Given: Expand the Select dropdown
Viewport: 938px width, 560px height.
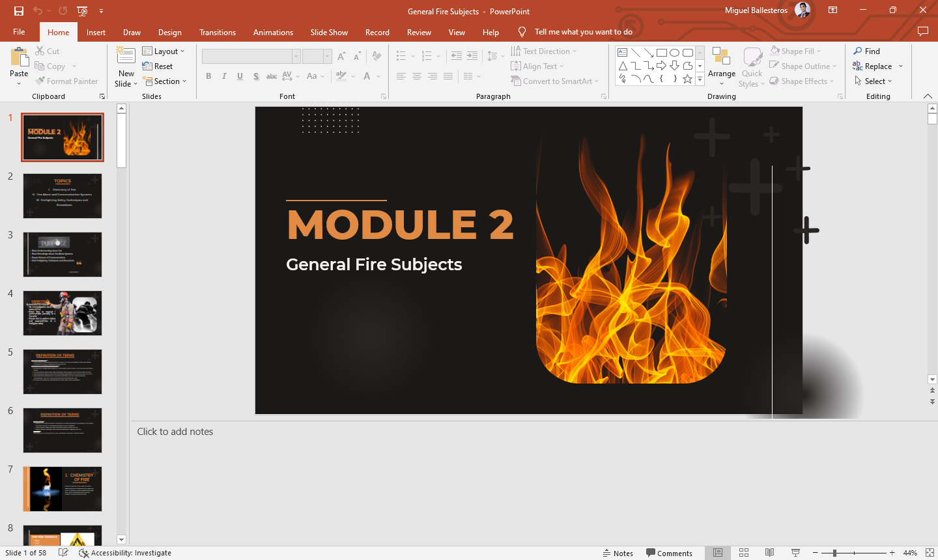Looking at the screenshot, I should pyautogui.click(x=873, y=81).
